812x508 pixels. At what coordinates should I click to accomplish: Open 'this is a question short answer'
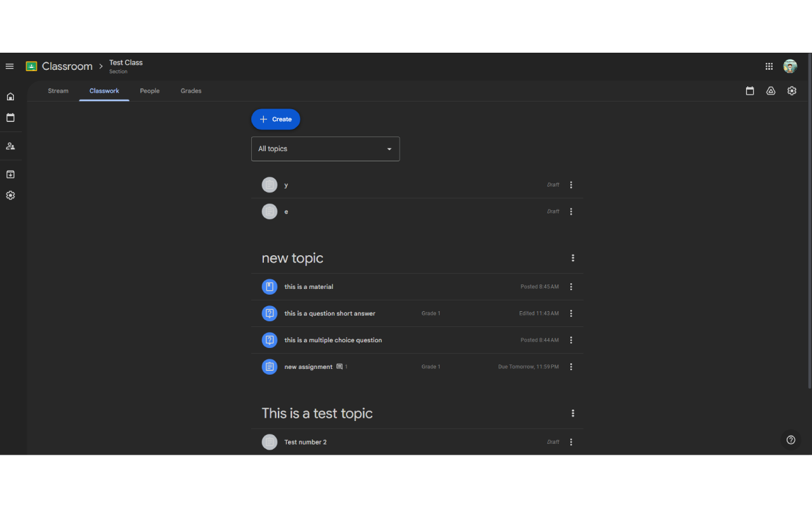tap(330, 314)
